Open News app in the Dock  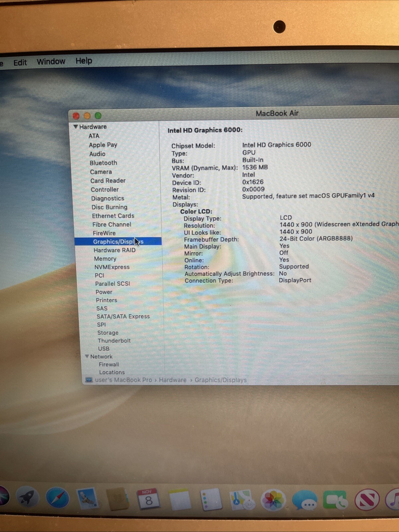[x=367, y=500]
